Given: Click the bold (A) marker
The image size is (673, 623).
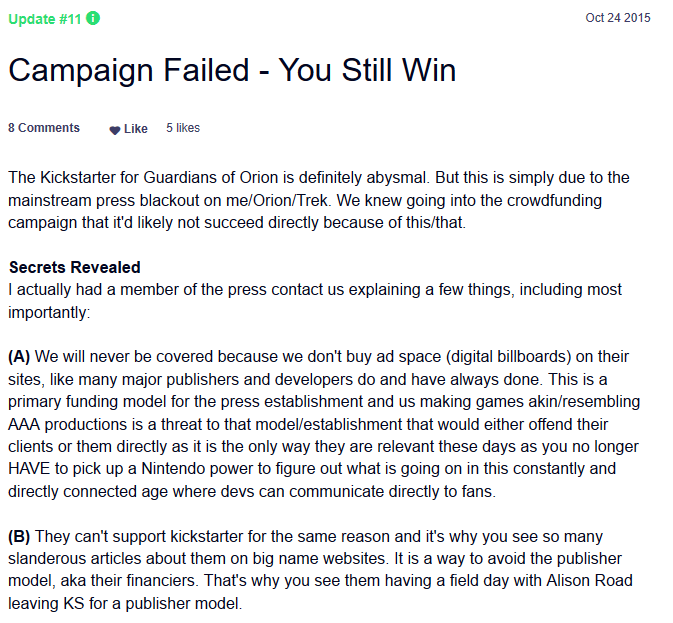Looking at the screenshot, I should tap(19, 357).
